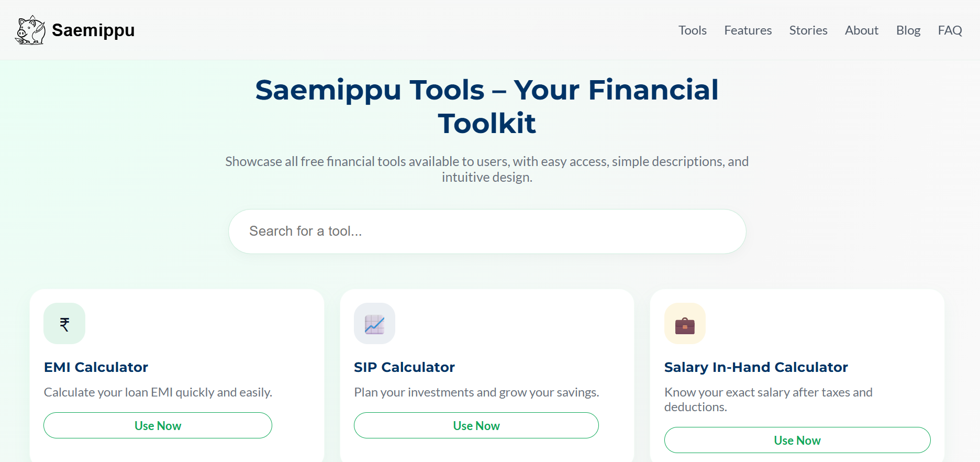Click Use Now under SIP Calculator

pos(476,425)
